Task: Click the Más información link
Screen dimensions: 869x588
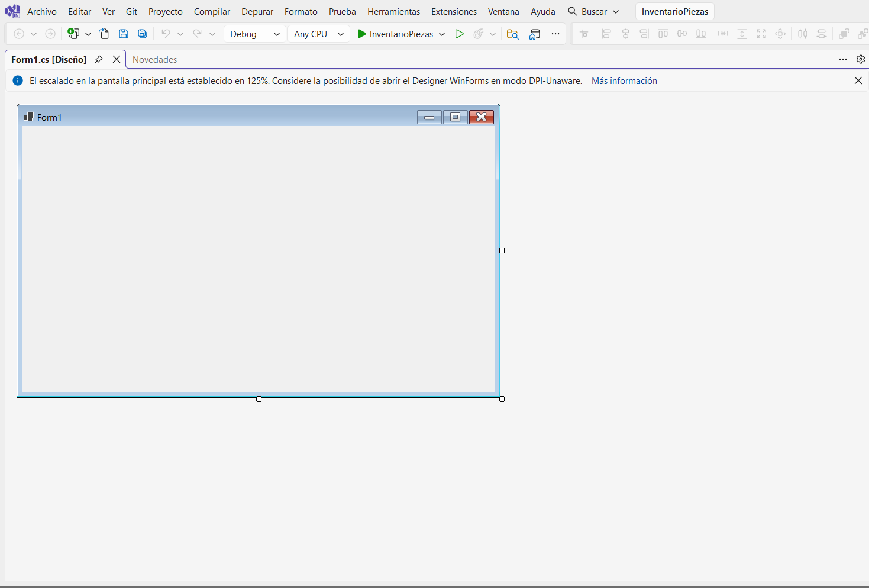Action: click(x=624, y=80)
